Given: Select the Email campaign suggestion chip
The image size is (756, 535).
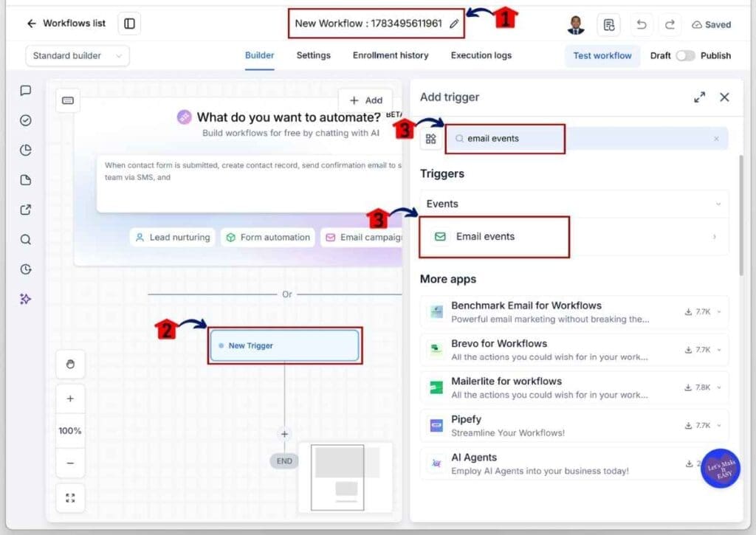Looking at the screenshot, I should 362,238.
